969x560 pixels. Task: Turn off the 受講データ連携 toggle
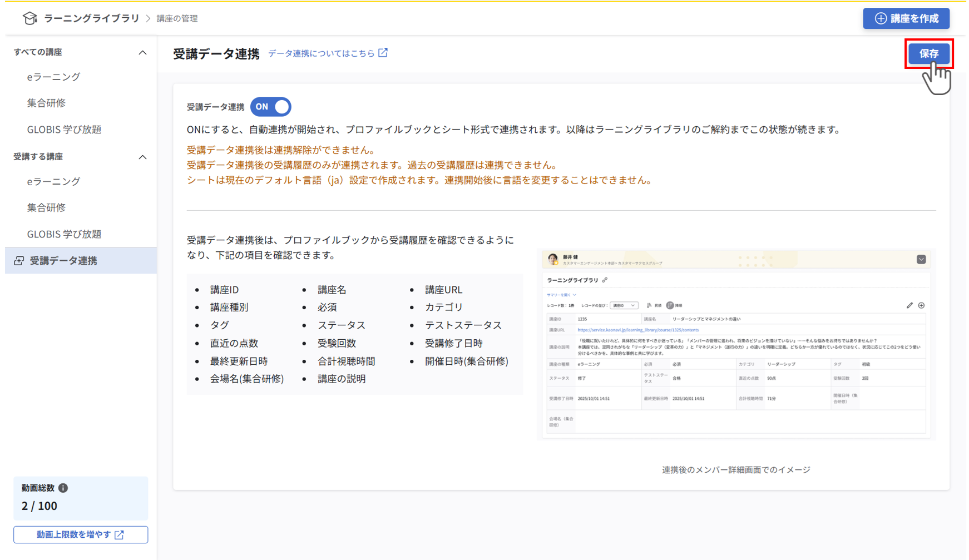point(271,107)
